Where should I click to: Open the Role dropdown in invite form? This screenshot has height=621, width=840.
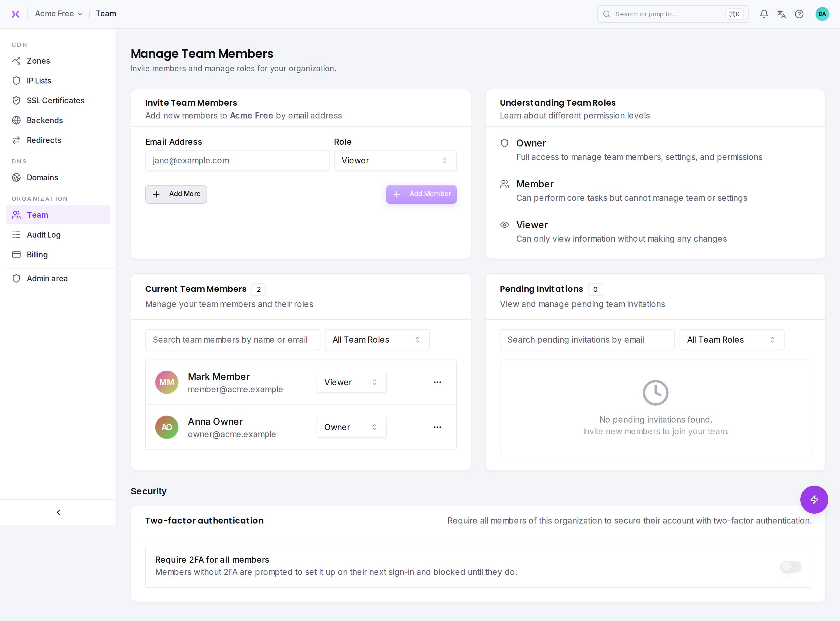pos(395,161)
